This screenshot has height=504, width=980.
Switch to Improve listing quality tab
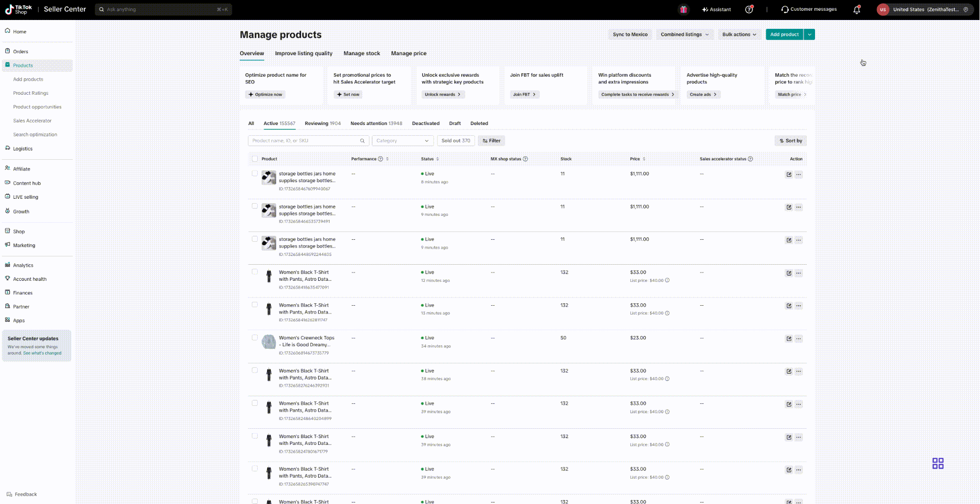point(304,53)
